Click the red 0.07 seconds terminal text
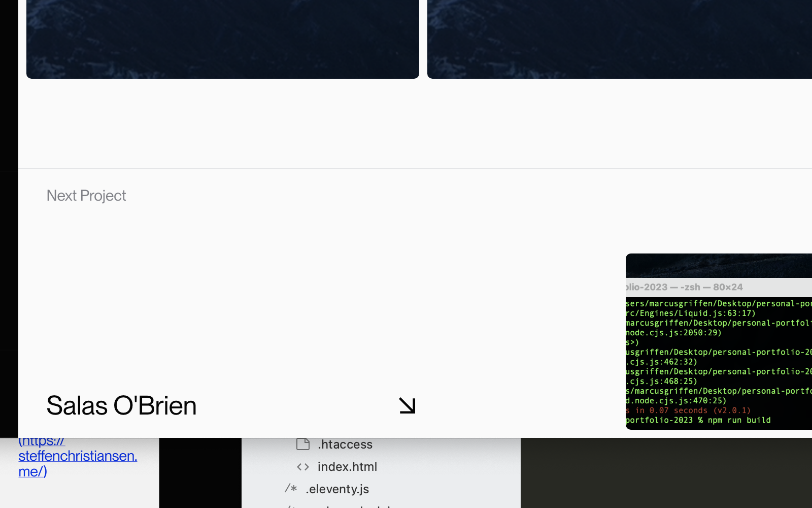812x508 pixels. click(688, 410)
